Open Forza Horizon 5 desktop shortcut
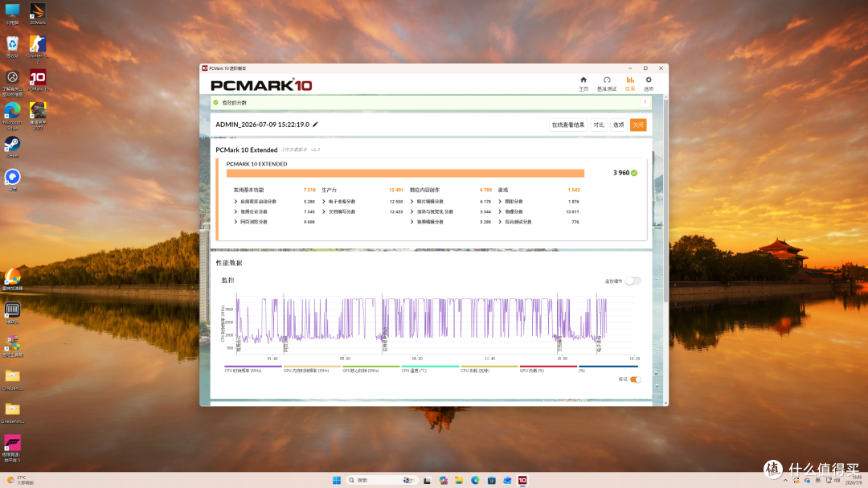 point(12,448)
